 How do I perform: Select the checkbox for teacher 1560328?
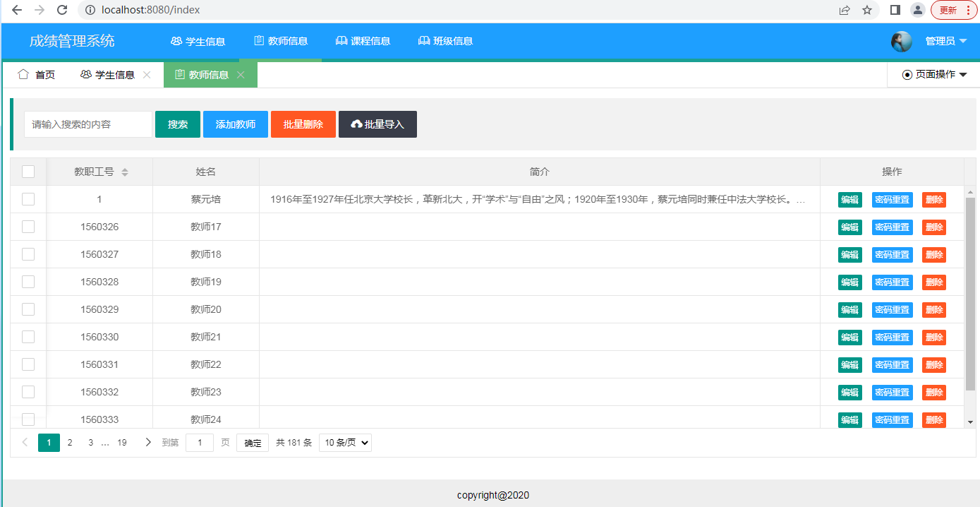tap(28, 282)
